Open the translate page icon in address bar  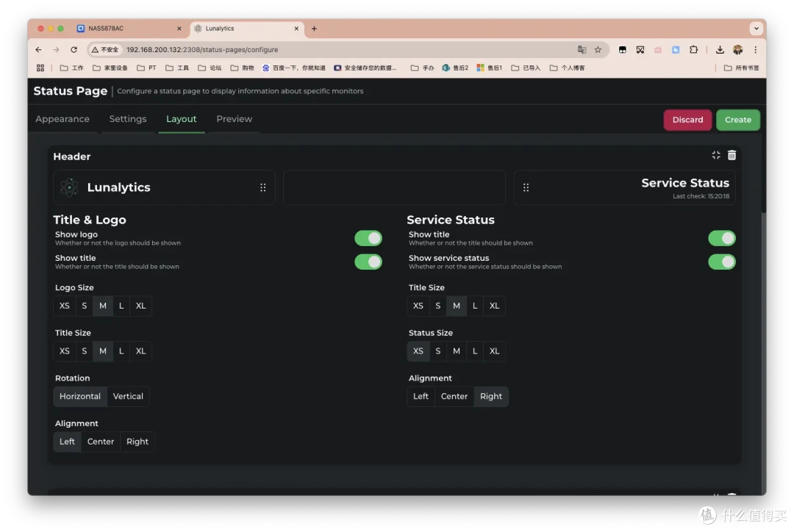[x=582, y=50]
